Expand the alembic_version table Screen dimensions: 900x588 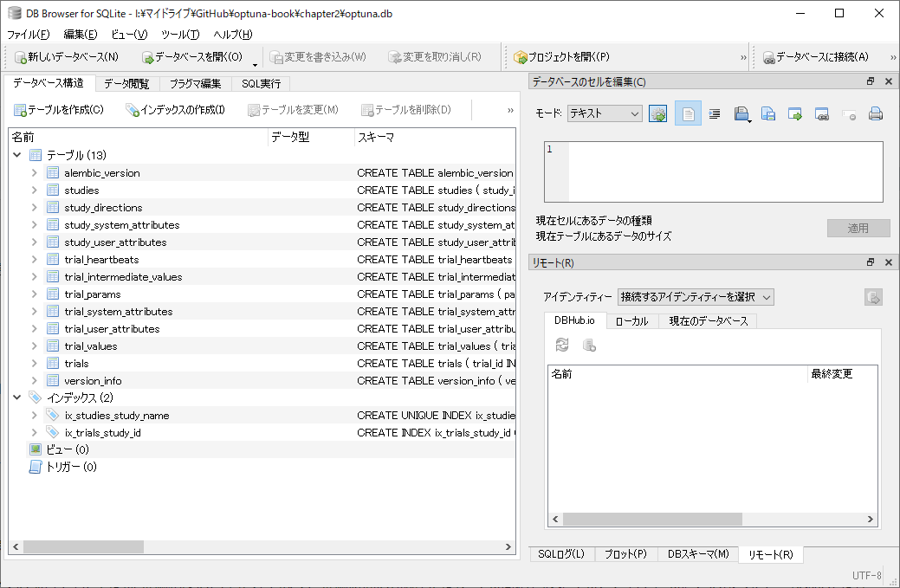(x=35, y=172)
